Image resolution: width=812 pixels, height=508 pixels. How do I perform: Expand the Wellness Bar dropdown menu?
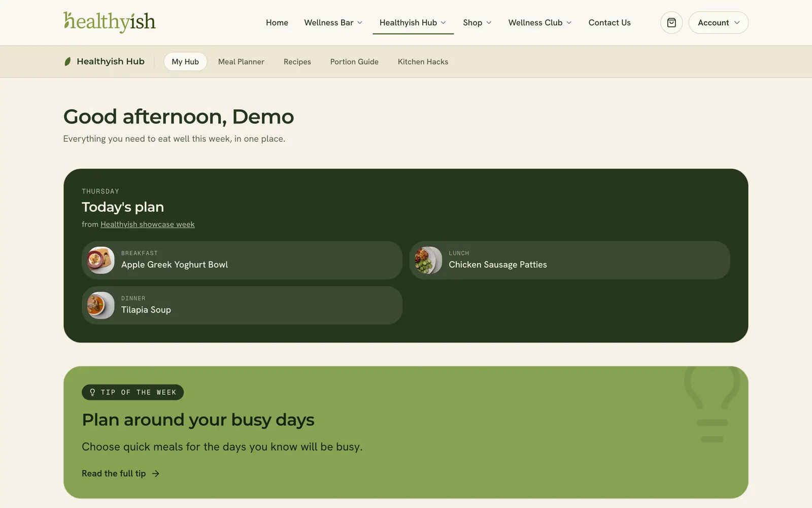click(x=333, y=23)
